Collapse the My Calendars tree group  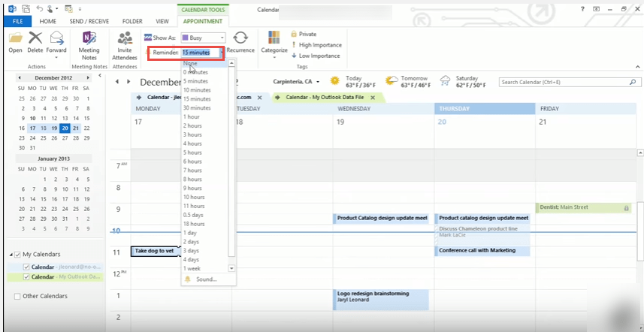pyautogui.click(x=11, y=255)
